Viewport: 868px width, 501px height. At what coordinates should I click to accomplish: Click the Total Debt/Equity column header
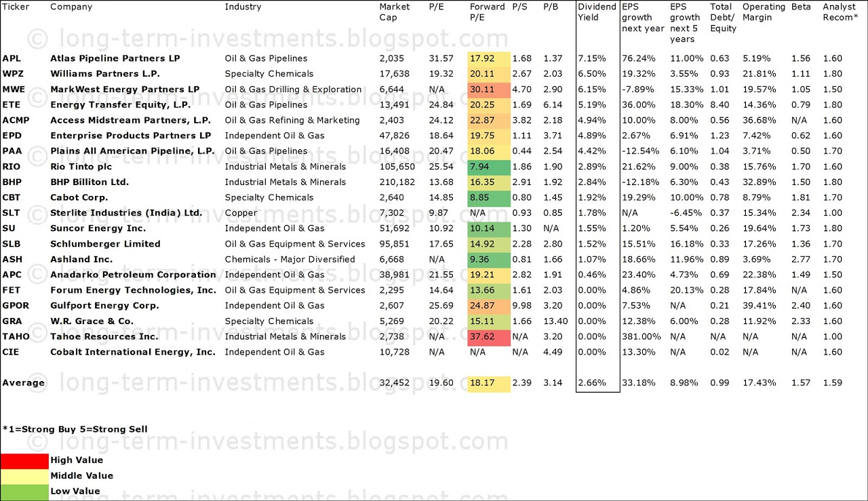click(x=723, y=18)
